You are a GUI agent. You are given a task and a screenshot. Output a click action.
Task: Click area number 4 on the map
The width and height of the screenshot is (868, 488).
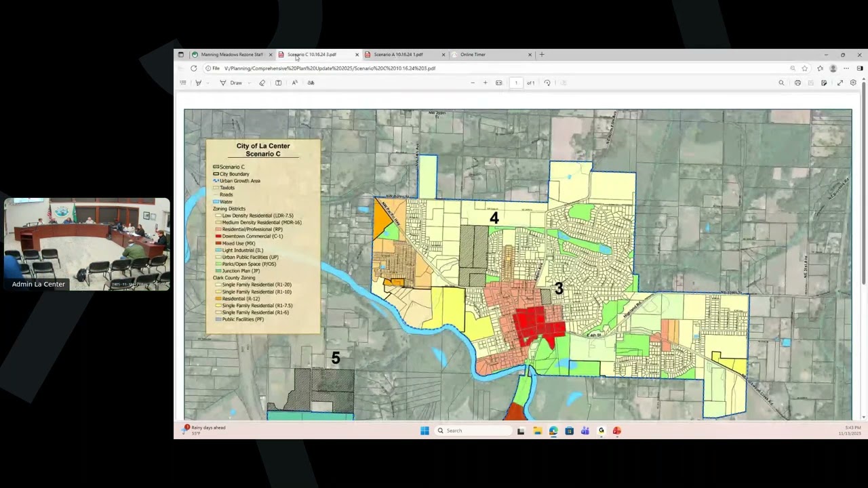(x=494, y=218)
